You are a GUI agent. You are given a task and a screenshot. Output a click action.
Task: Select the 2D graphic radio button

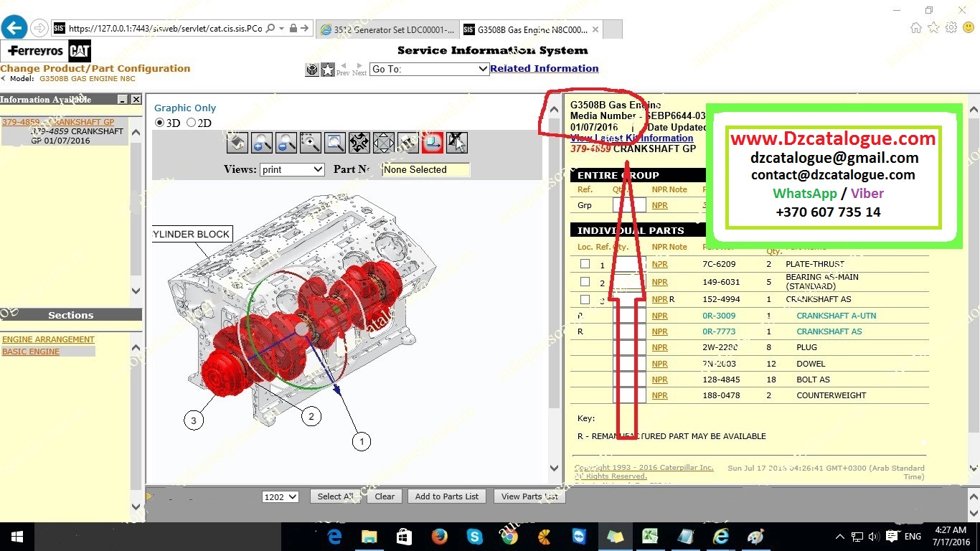[x=191, y=123]
